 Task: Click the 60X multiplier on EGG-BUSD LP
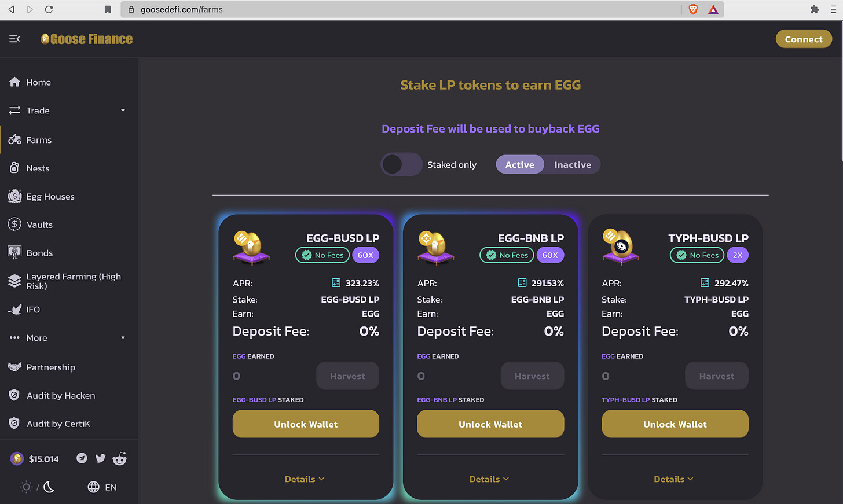[365, 255]
